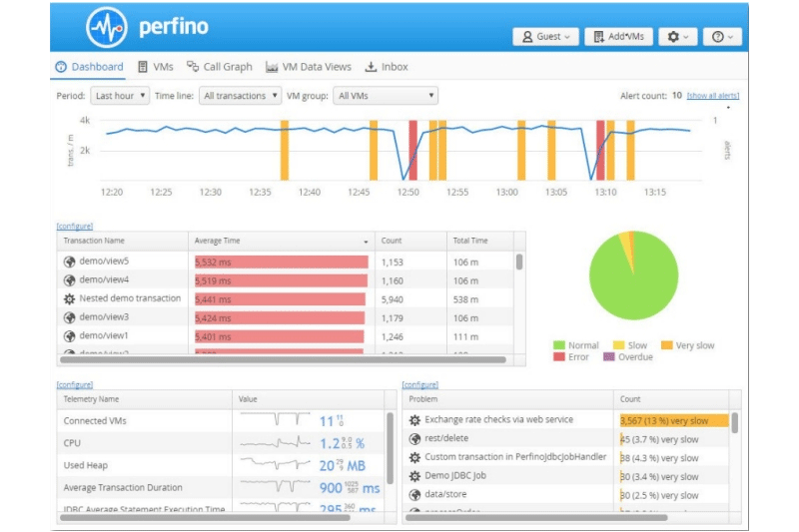Image resolution: width=799 pixels, height=532 pixels.
Task: Click the Transaction Name column header
Action: (122, 241)
